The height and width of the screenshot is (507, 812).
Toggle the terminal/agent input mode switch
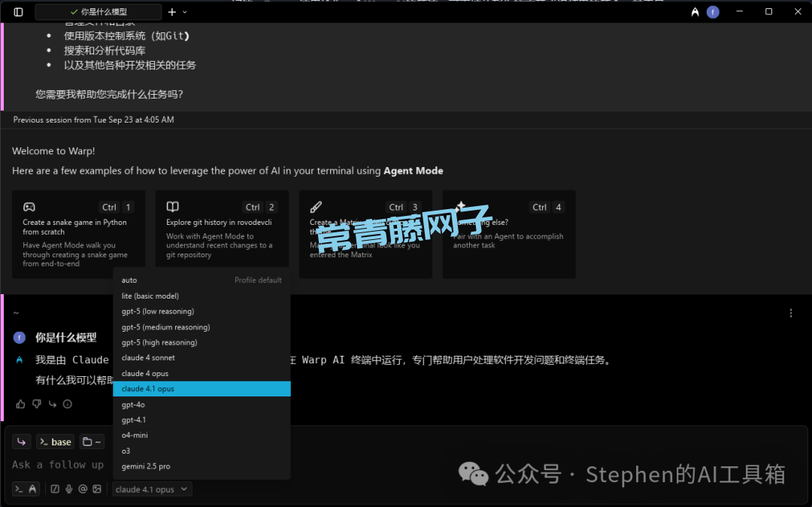pos(26,489)
